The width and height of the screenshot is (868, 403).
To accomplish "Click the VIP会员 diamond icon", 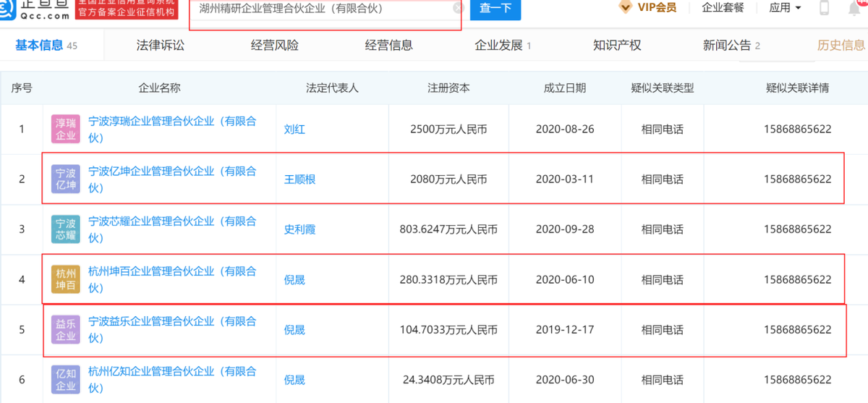I will click(x=626, y=7).
